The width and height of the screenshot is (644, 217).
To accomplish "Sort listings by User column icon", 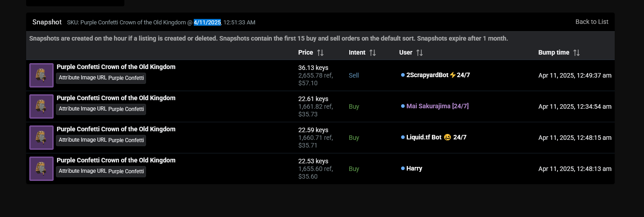I will point(420,53).
